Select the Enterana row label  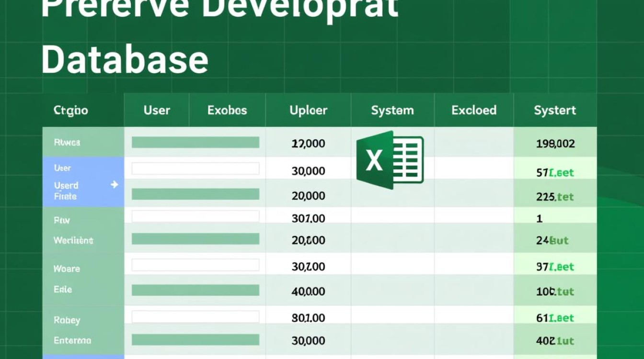tap(72, 341)
